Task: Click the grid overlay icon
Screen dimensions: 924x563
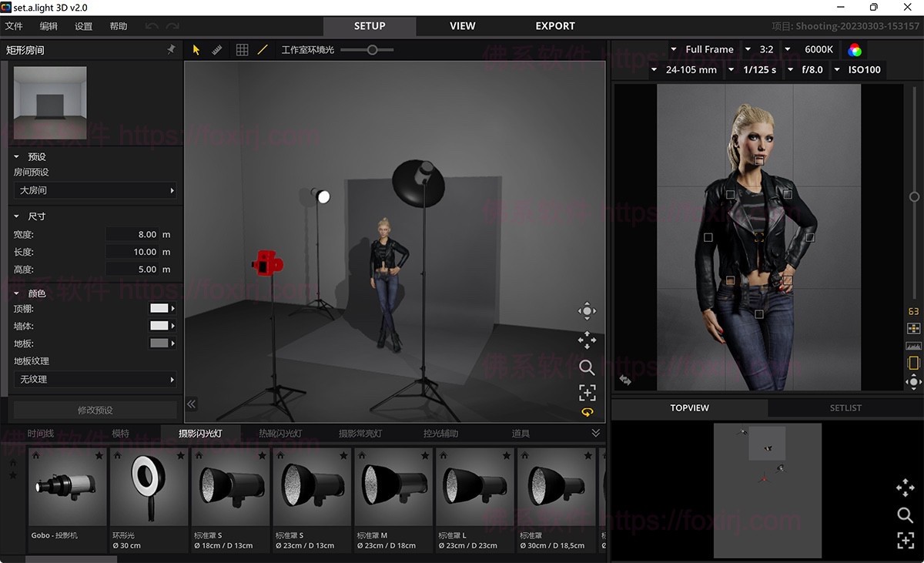Action: [242, 50]
